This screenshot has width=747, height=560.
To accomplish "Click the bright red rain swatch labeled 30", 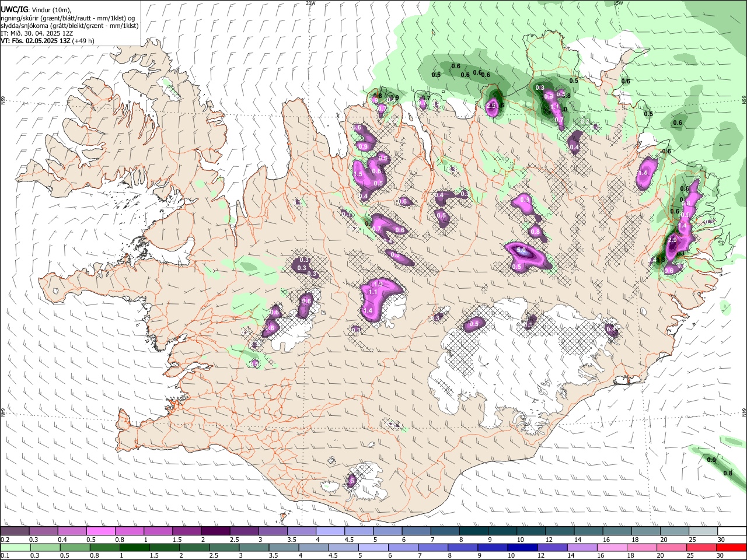I will 732,548.
